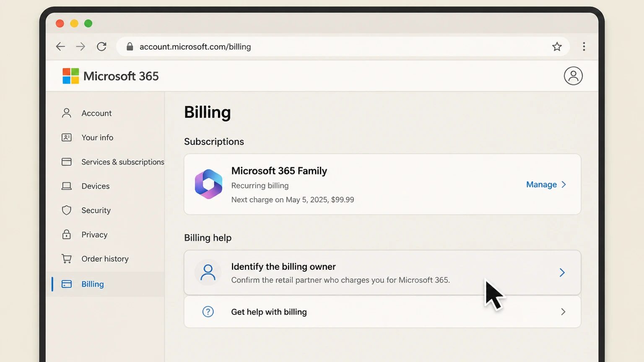Click the Microsoft 365 Family subscription title

tap(279, 171)
